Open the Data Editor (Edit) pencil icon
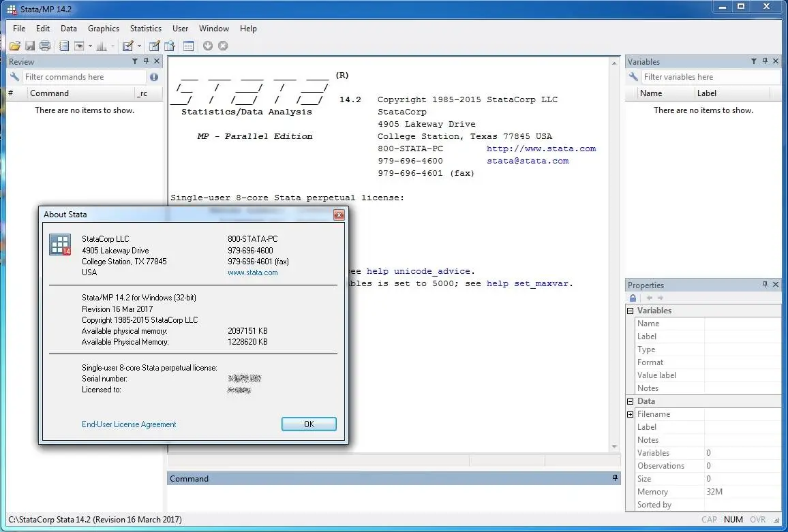Image resolution: width=788 pixels, height=532 pixels. tap(154, 46)
